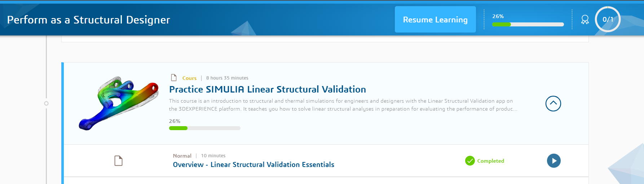Open the Overview - Linear Structural Validation Essentials link
The height and width of the screenshot is (184, 644).
point(253,165)
